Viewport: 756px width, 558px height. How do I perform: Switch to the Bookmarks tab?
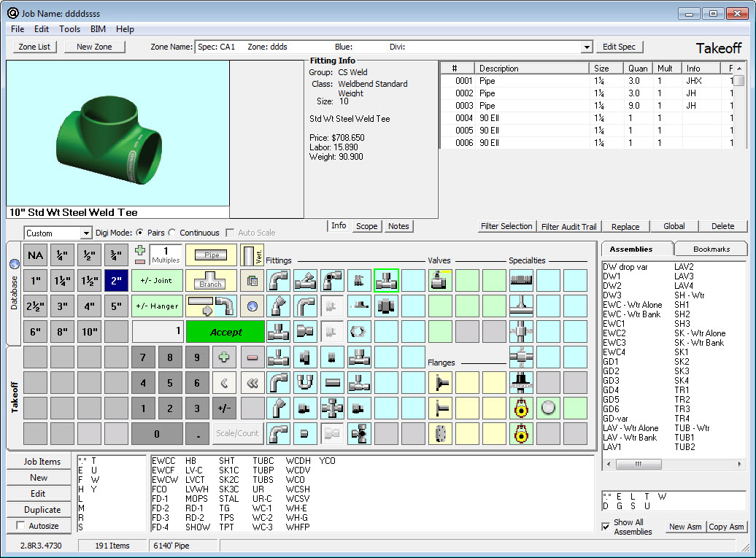[711, 249]
